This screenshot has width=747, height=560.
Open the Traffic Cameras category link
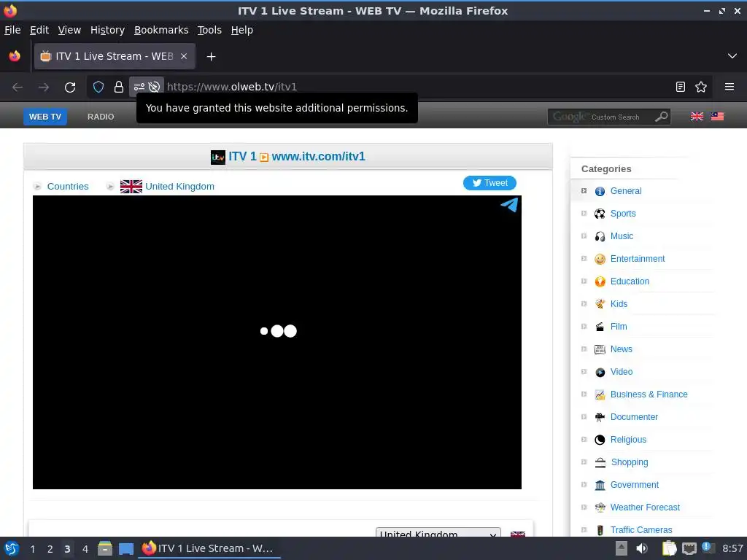coord(640,530)
